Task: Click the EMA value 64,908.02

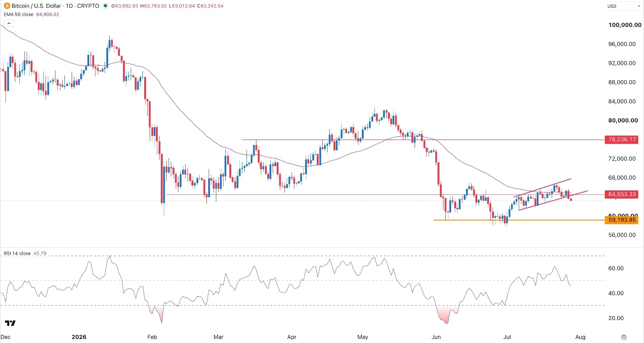Action: tap(46, 14)
